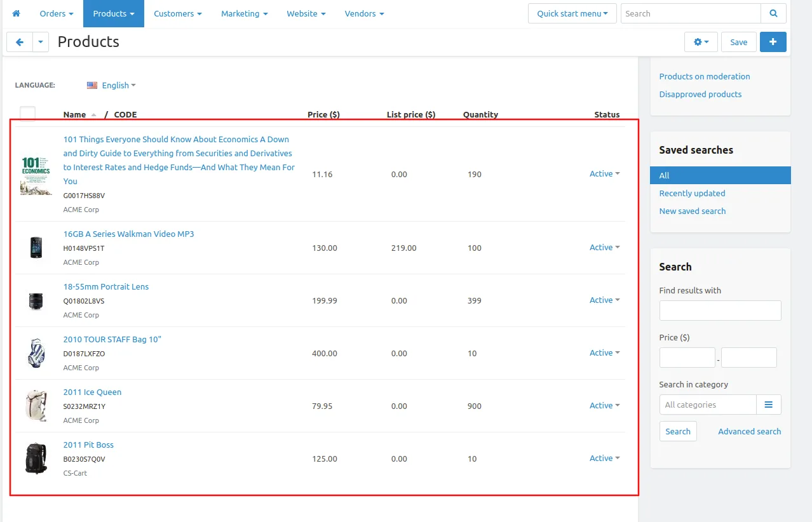Open the gear settings menu
Screen dimensions: 812x522
tap(701, 42)
